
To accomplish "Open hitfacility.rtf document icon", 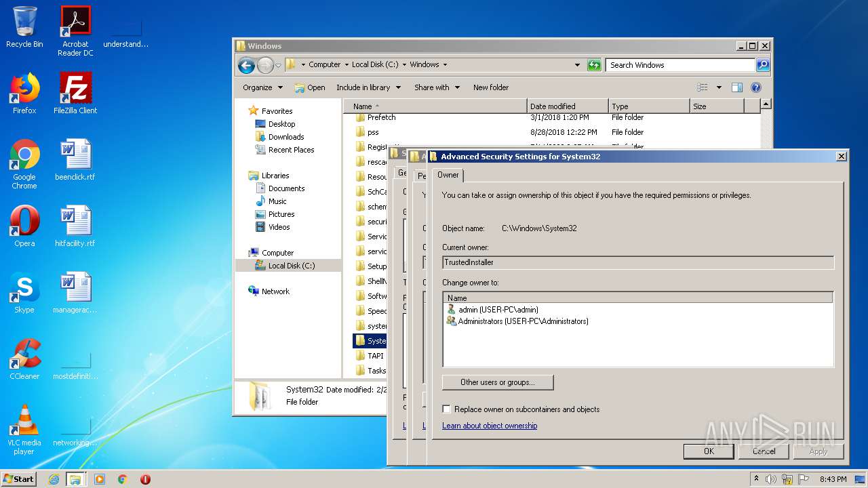I will tap(75, 226).
